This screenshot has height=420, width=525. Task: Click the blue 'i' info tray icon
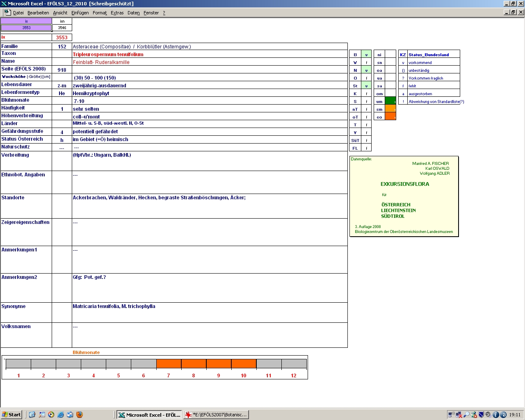coord(496,415)
